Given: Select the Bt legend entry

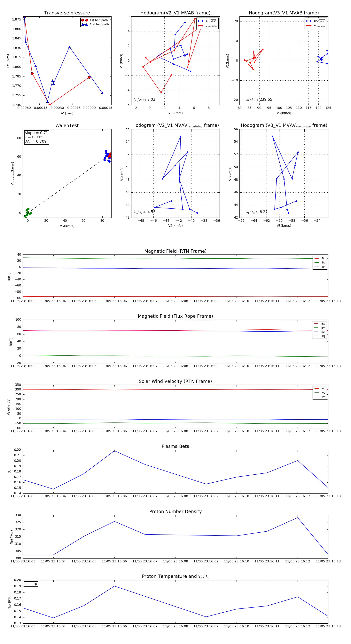Looking at the screenshot, I should click(x=320, y=263).
